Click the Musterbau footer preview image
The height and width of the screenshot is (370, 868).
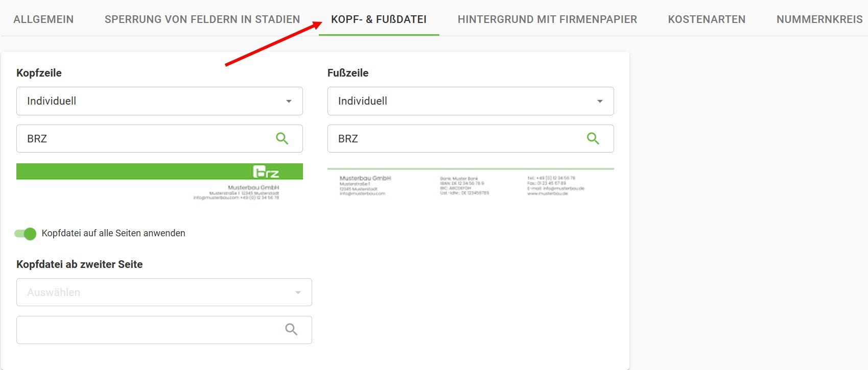click(x=471, y=183)
